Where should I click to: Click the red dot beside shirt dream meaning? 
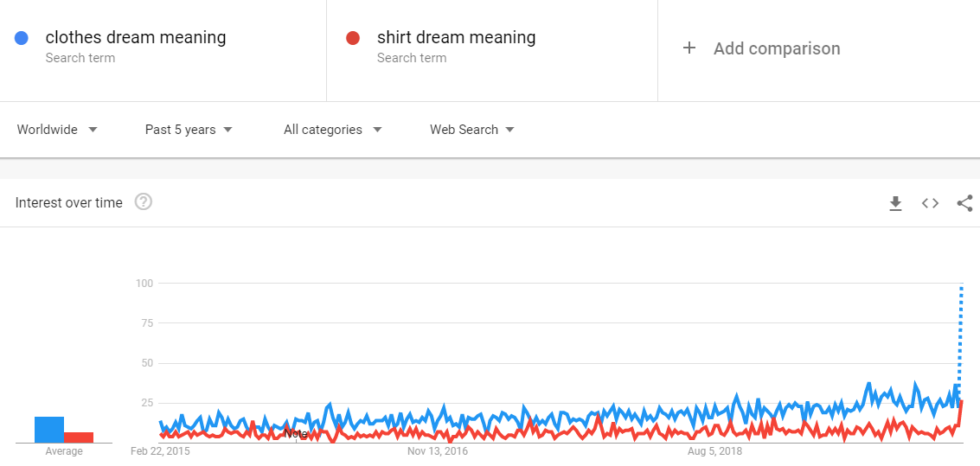352,38
